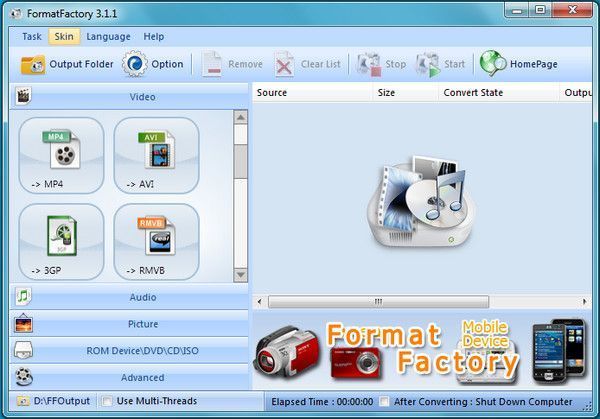
Task: Click the D:\FFOutput folder icon in status bar
Action: (23, 401)
